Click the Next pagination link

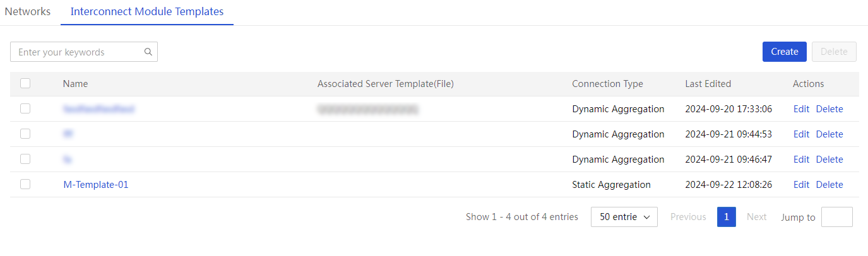coord(757,217)
